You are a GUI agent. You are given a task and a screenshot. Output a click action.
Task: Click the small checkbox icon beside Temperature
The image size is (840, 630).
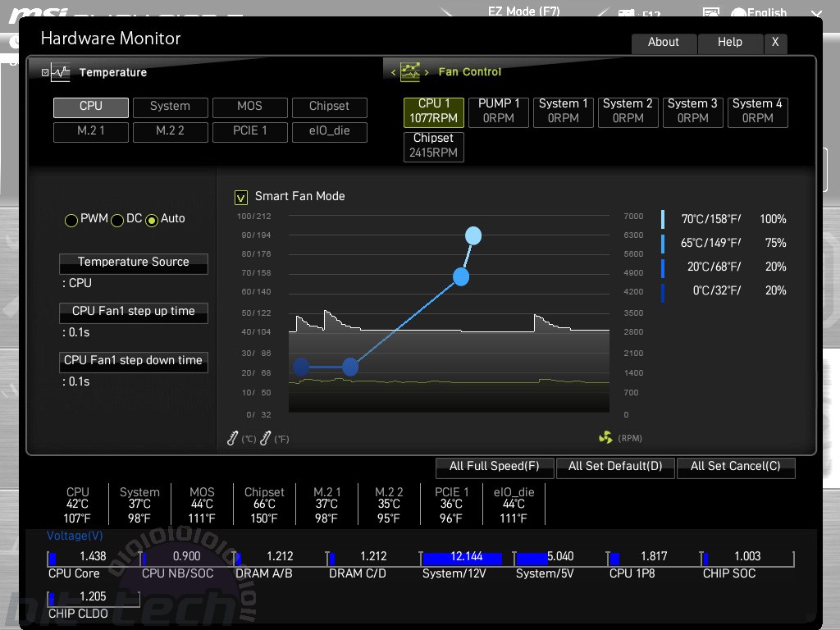[45, 72]
